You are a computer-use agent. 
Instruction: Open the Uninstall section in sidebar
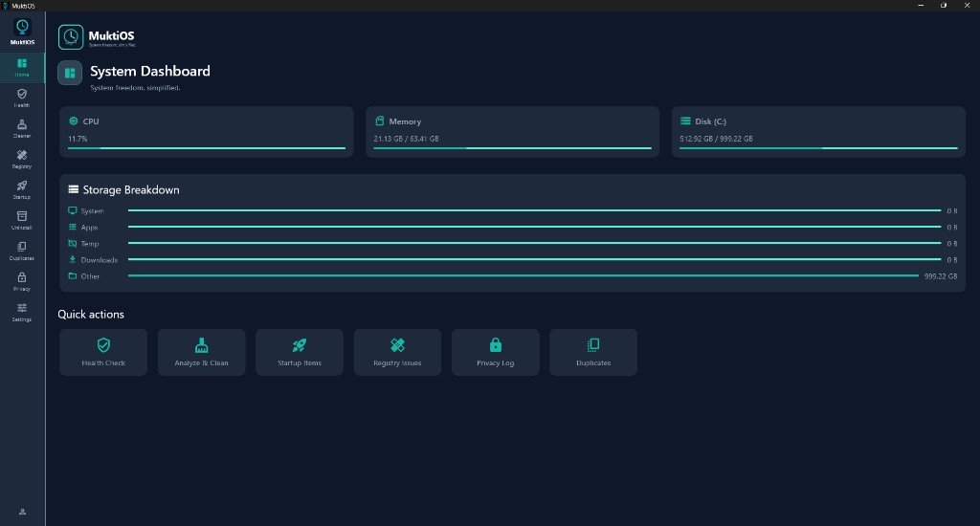[22, 221]
